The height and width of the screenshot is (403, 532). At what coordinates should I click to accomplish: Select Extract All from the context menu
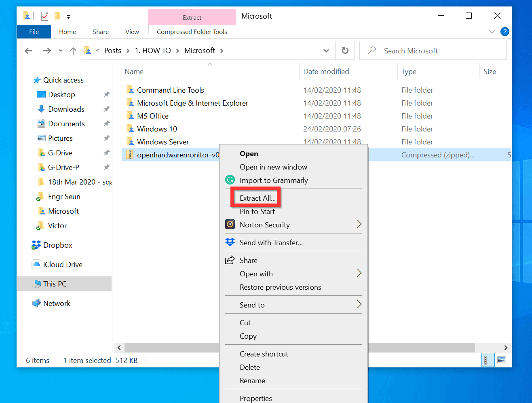point(255,198)
